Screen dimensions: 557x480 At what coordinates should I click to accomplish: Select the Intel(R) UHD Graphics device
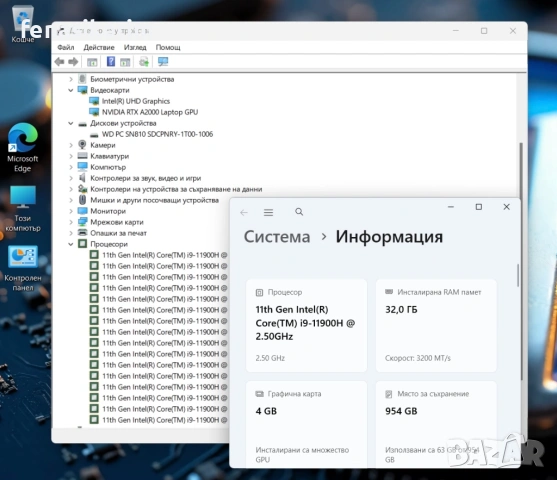click(x=136, y=101)
